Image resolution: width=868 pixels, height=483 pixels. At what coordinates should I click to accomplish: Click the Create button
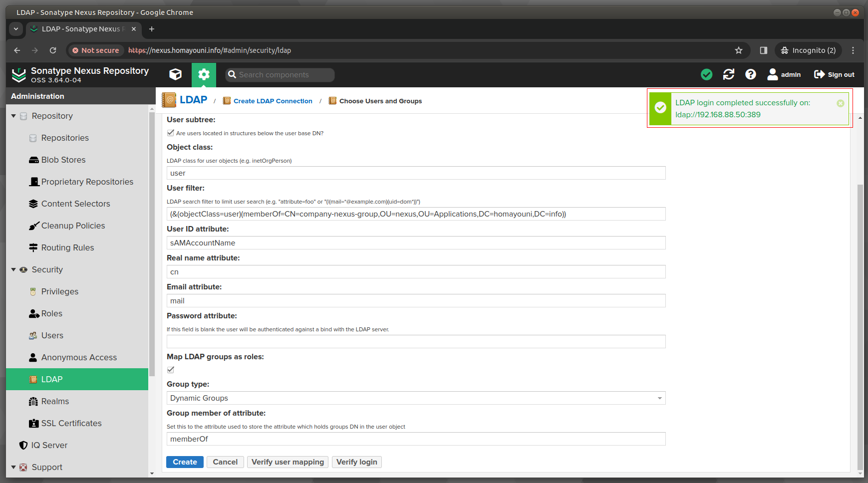pyautogui.click(x=185, y=462)
